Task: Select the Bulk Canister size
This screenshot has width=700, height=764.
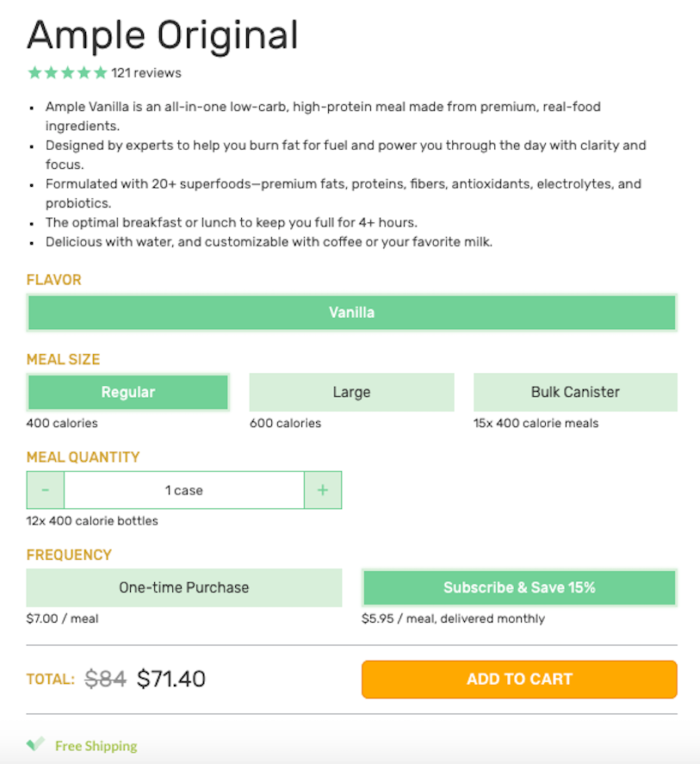Action: tap(575, 392)
